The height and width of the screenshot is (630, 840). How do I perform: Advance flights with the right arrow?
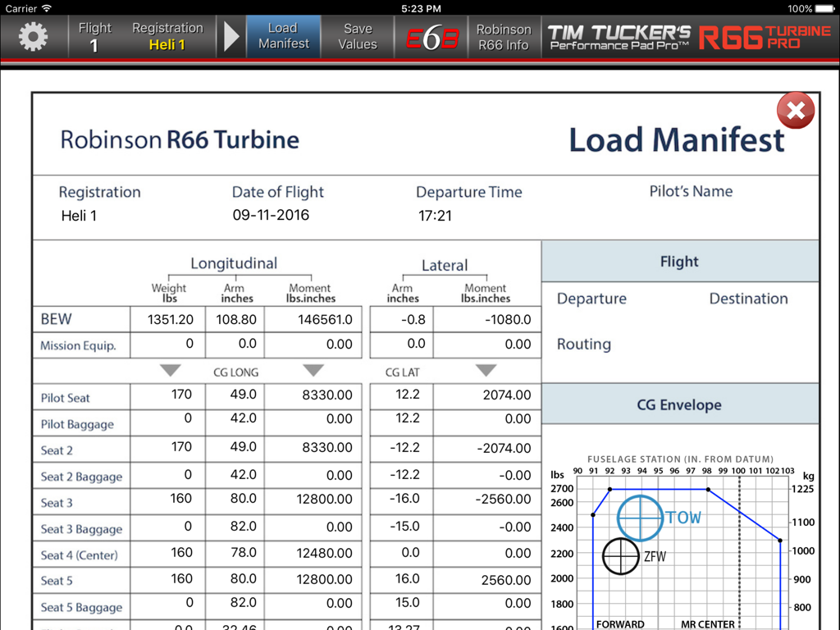(x=231, y=36)
